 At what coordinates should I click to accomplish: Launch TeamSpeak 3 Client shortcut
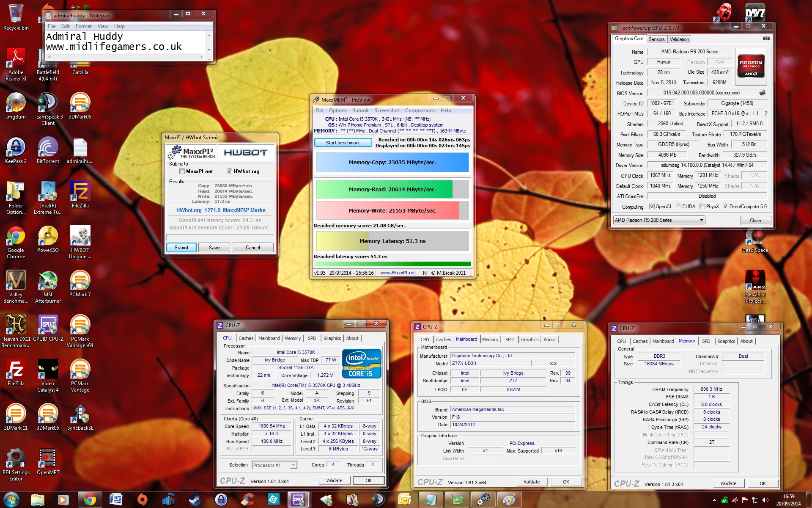[x=48, y=109]
